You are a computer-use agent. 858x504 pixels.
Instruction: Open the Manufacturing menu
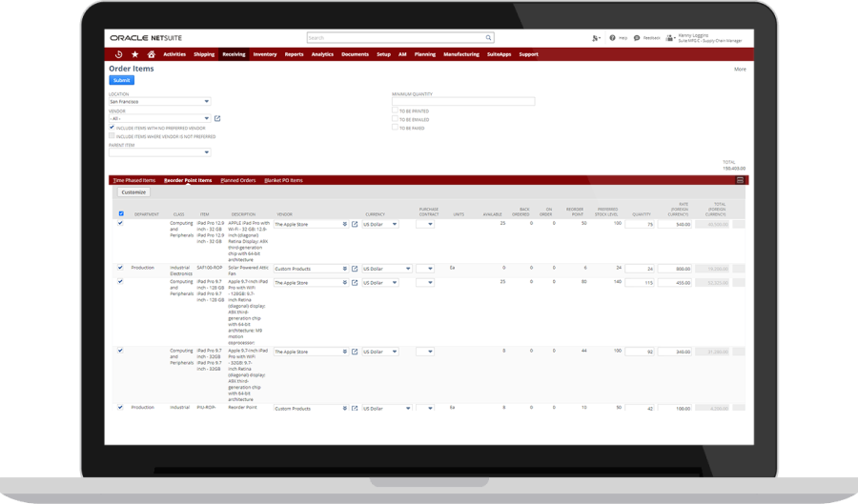(461, 54)
